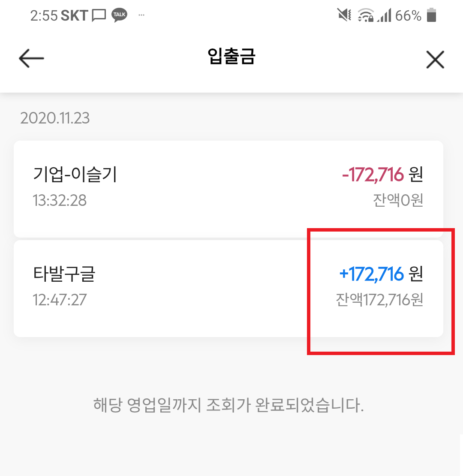
Task: Tap the back arrow icon
Action: pyautogui.click(x=31, y=58)
